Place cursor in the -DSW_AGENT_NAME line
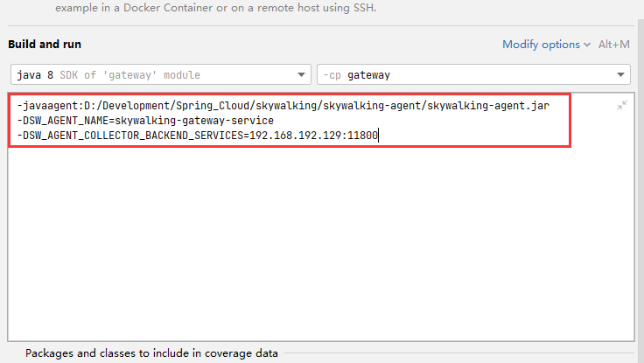This screenshot has width=644, height=363. tap(145, 121)
